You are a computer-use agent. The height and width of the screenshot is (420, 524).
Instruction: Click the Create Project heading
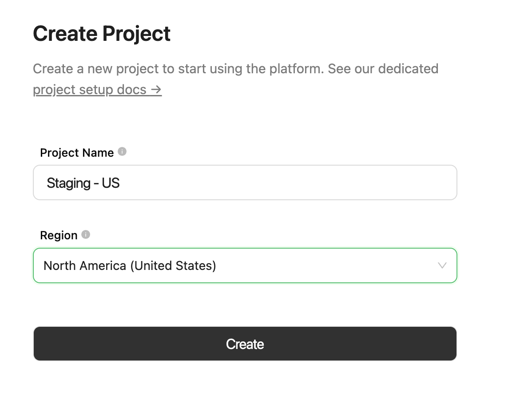point(101,33)
